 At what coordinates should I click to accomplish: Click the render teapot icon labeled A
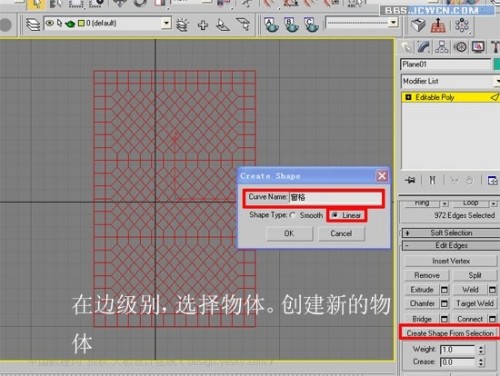pyautogui.click(x=271, y=25)
